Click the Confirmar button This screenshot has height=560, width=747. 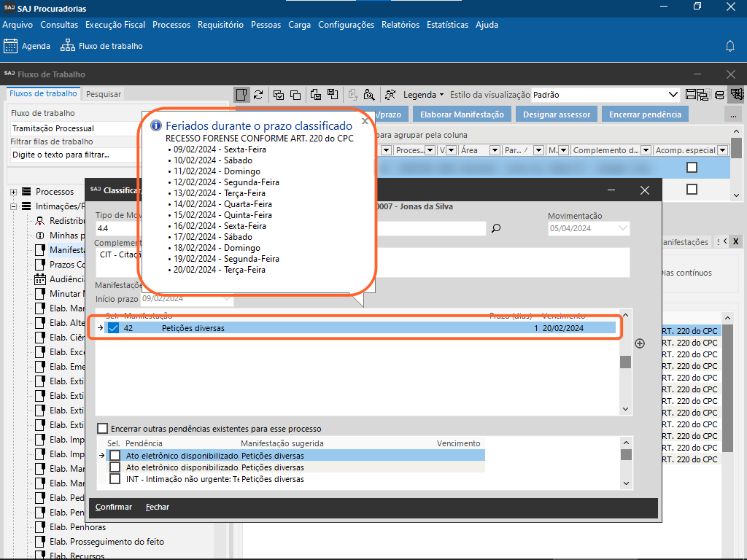pos(114,507)
